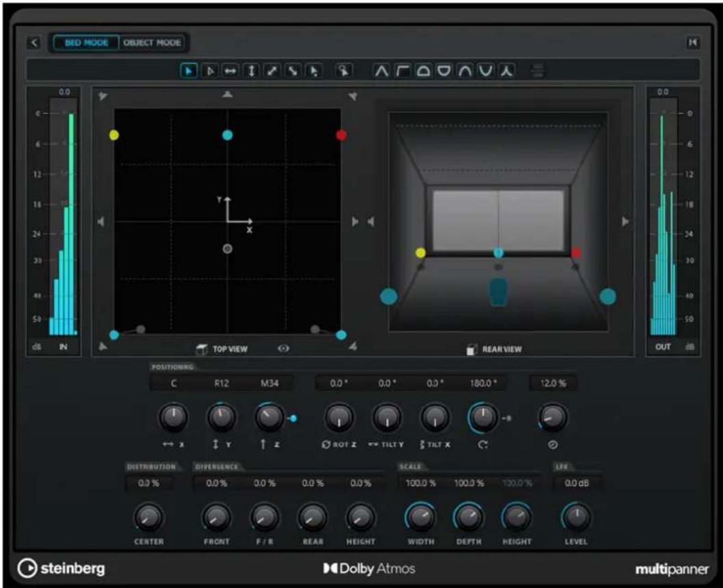Screen dimensions: 723x588
Task: Select red speaker dot in rear view
Action: coord(576,252)
